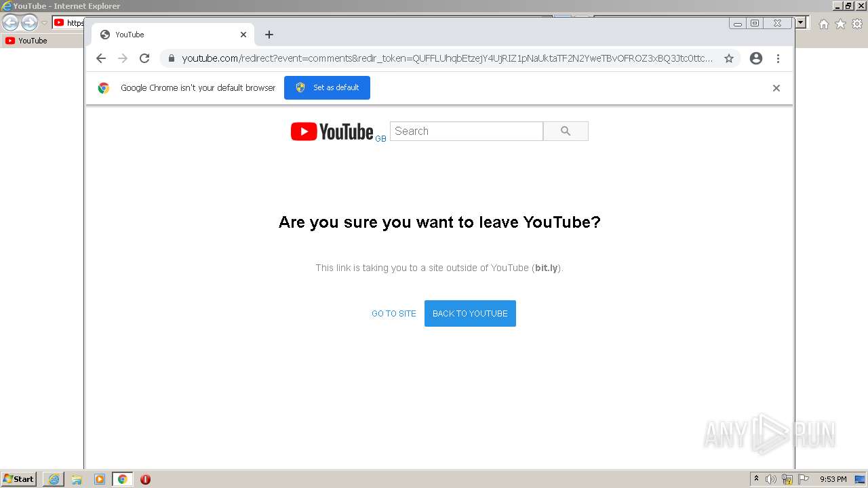Screen dimensions: 868x488
Task: Reload the page in Chrome
Action: [144, 58]
